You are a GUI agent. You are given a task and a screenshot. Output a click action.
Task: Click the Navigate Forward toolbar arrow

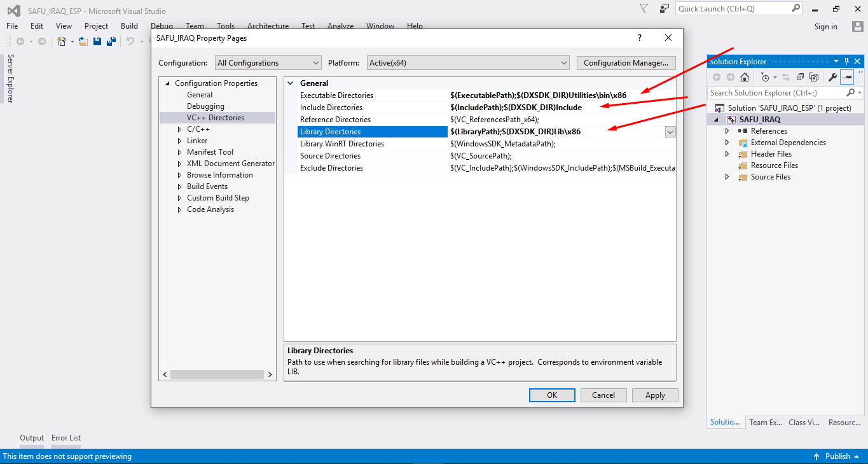[42, 41]
